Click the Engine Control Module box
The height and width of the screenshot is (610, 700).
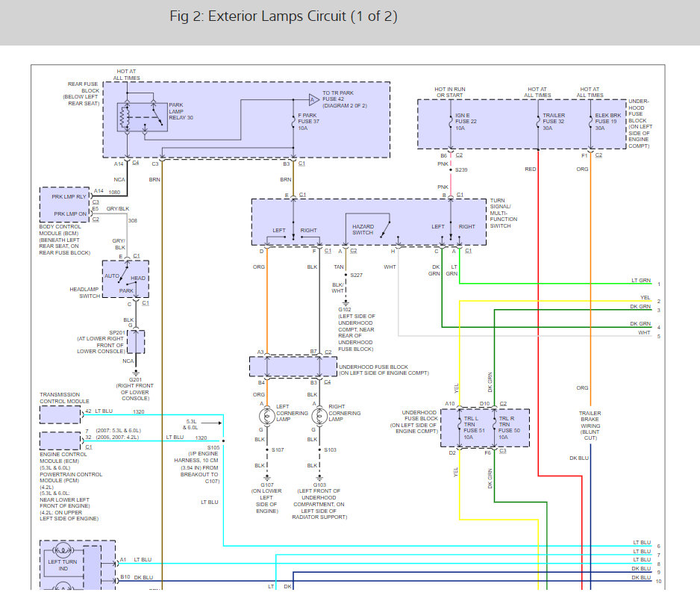point(60,441)
